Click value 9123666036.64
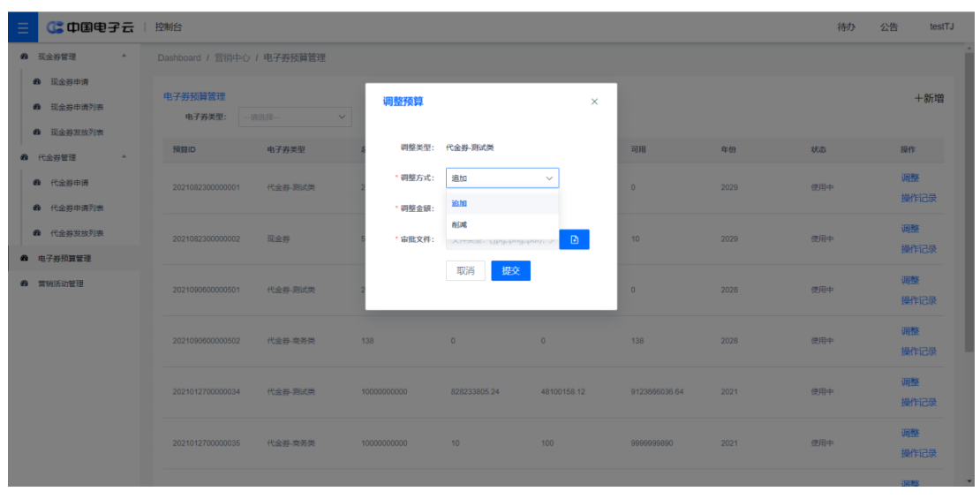980x499 pixels. [658, 392]
